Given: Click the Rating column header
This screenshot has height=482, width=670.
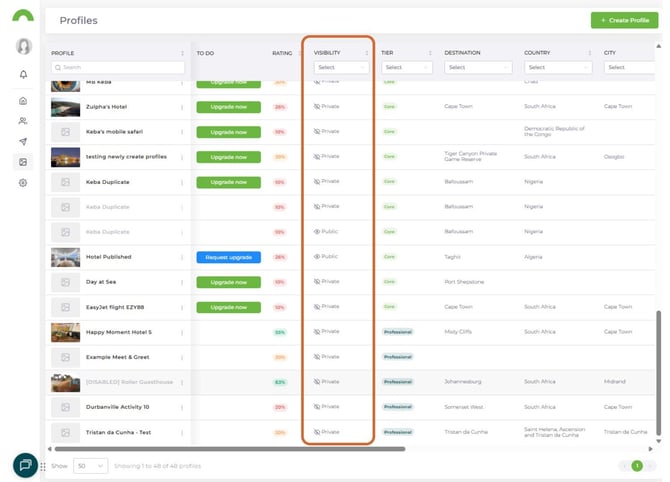Looking at the screenshot, I should [282, 53].
